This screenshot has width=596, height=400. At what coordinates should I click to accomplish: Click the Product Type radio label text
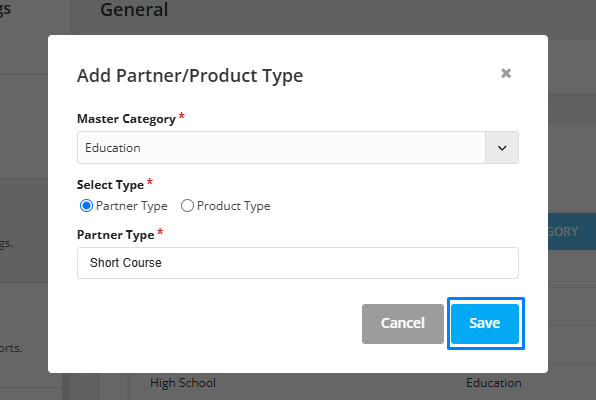234,206
